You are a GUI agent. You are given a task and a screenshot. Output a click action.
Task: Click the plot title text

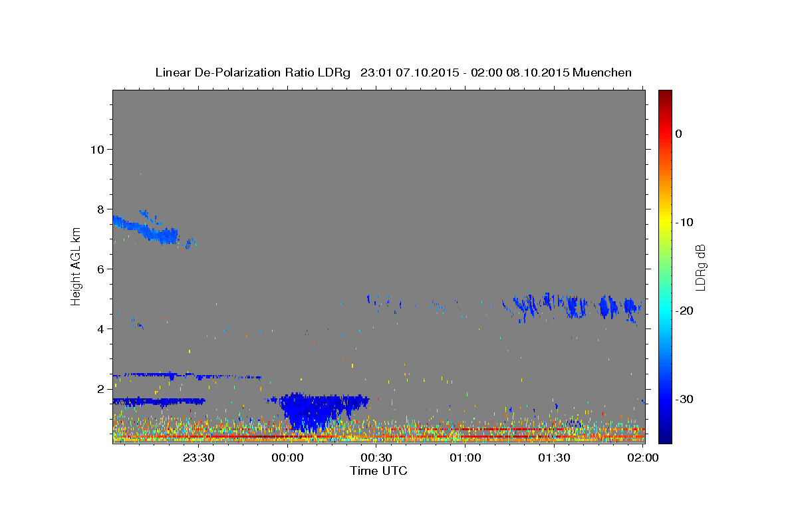tap(393, 72)
